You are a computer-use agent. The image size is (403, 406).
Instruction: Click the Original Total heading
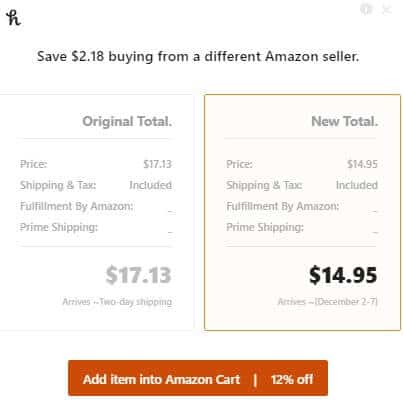(x=127, y=121)
